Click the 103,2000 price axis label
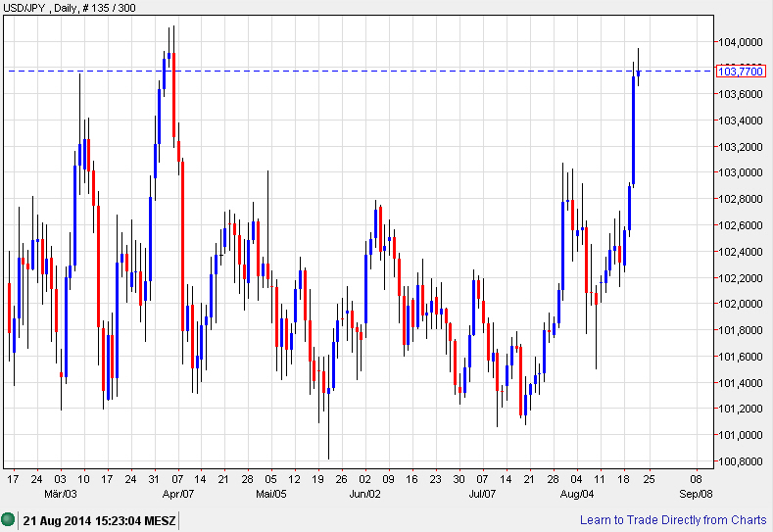This screenshot has width=773, height=532. 740,147
